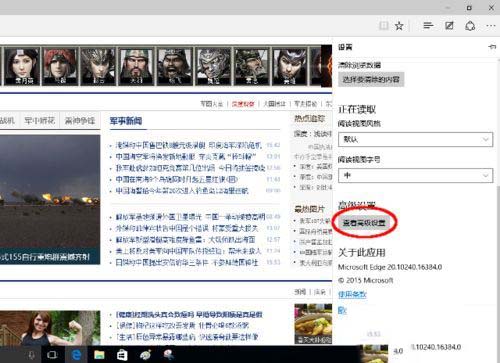The height and width of the screenshot is (363, 500).
Task: Open the 热点追踪 heading
Action: point(309,118)
